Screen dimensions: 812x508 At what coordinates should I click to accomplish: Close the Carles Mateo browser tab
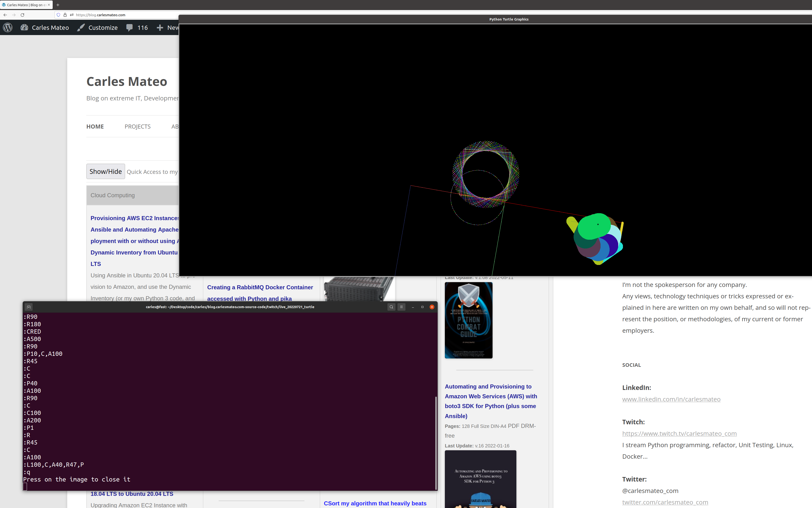coord(49,5)
